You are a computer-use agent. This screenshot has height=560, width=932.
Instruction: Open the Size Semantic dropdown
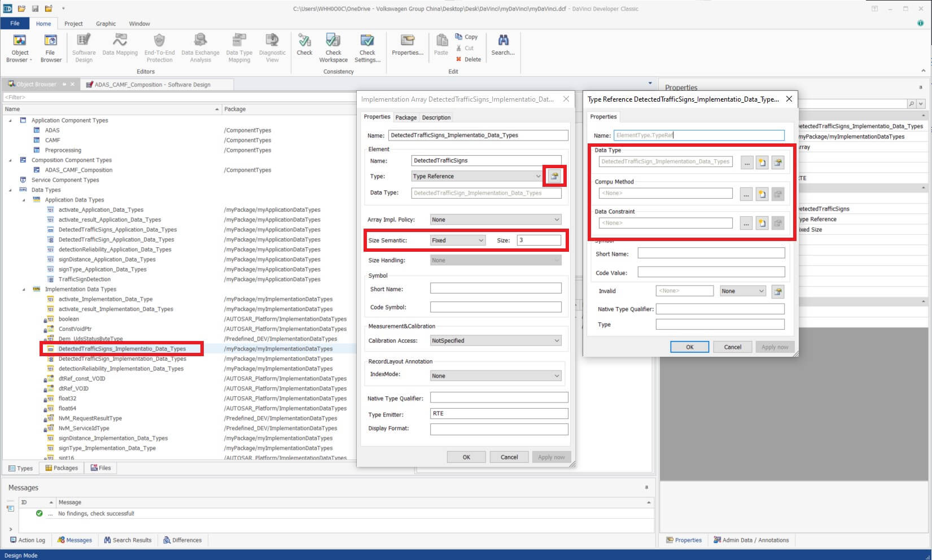(457, 240)
